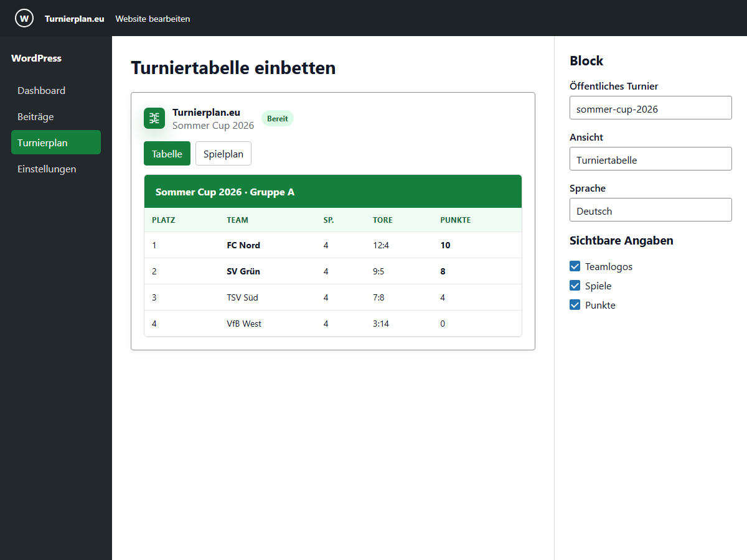Click SV Grün's 8 points value

coord(443,271)
